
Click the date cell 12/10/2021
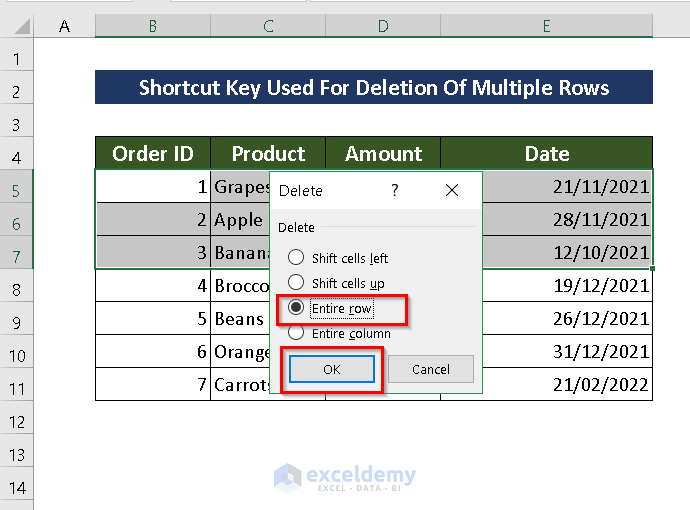(567, 252)
